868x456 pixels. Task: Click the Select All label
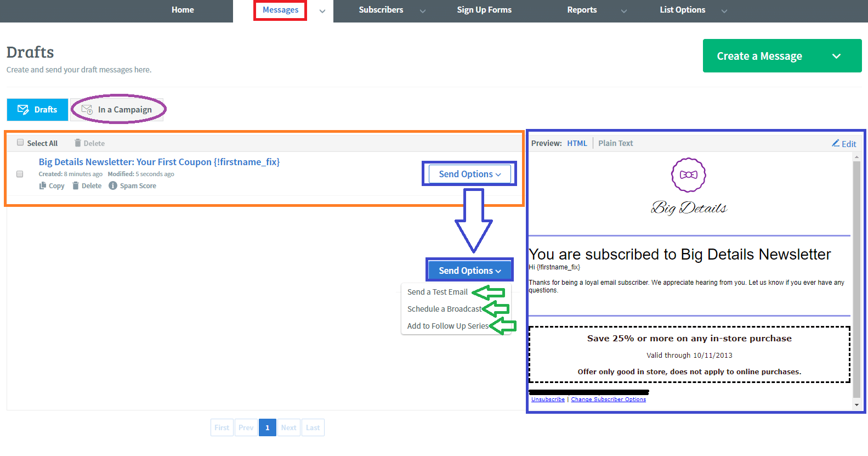coord(42,143)
